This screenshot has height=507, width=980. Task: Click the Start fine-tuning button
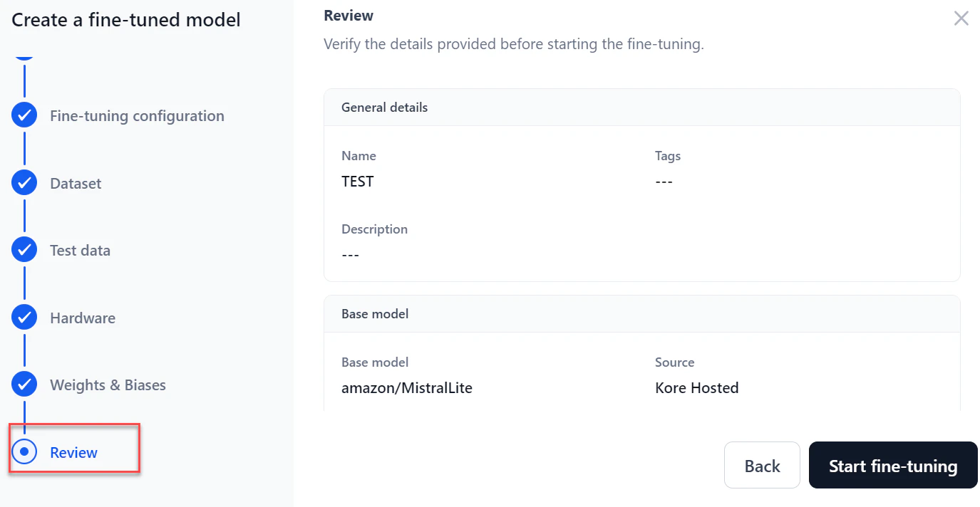click(x=892, y=465)
